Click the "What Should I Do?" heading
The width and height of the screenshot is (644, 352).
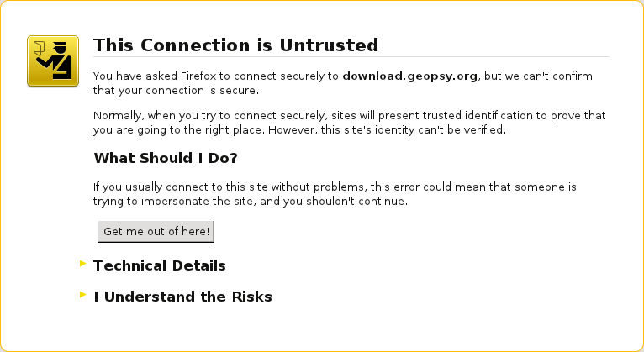166,158
